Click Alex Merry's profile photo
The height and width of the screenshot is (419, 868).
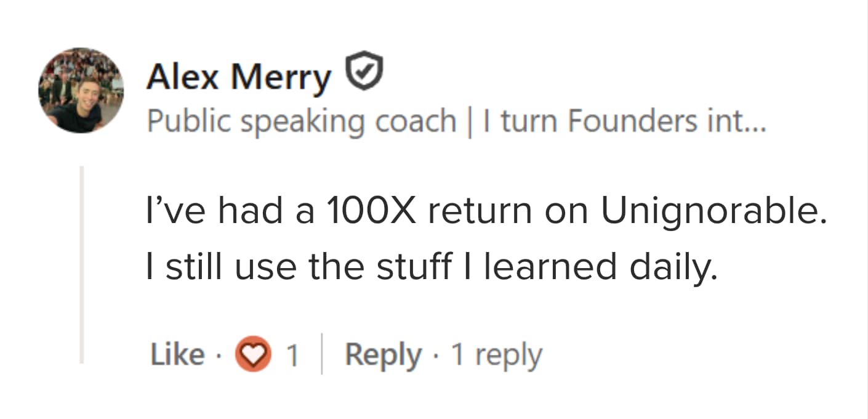coord(81,90)
